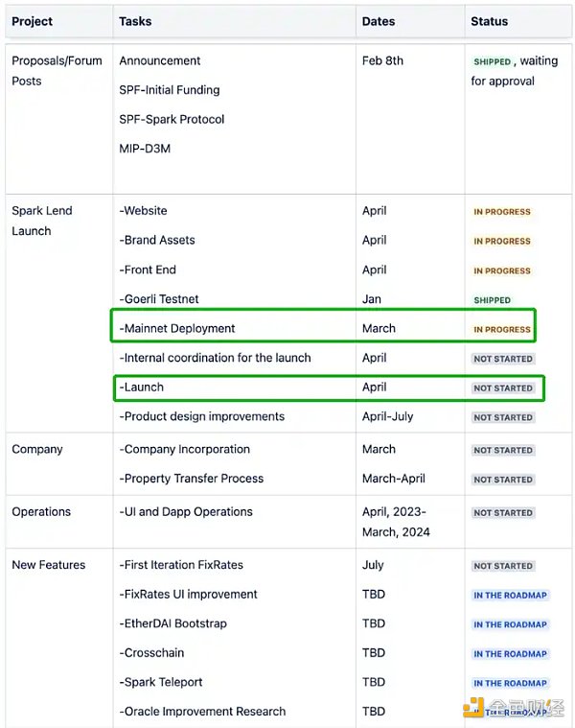Click the Spark Lend Launch project cell
Image resolution: width=575 pixels, height=728 pixels.
click(x=42, y=221)
